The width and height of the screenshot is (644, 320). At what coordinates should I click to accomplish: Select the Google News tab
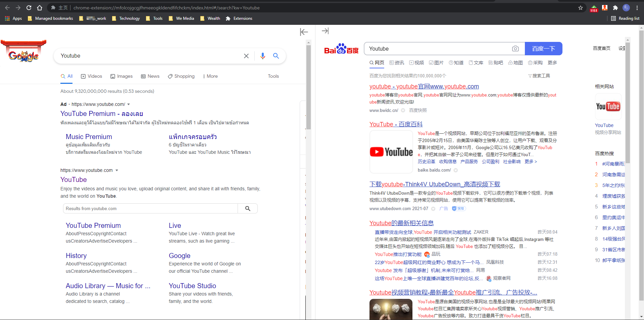coord(150,76)
